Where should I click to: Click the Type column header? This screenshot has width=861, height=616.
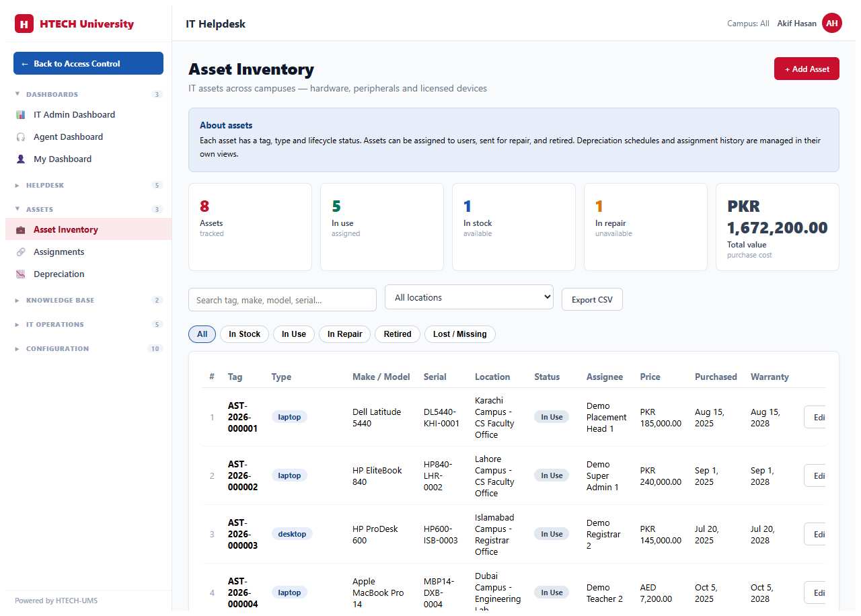[281, 377]
